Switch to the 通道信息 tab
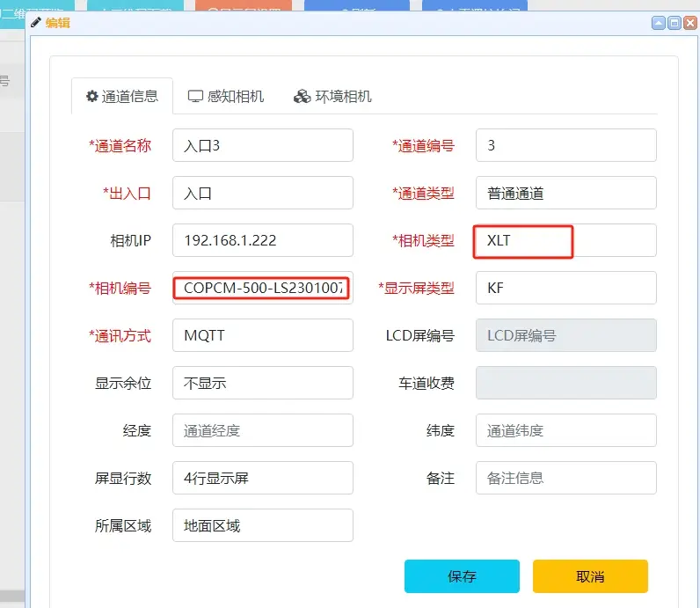Image resolution: width=700 pixels, height=608 pixels. coord(122,96)
